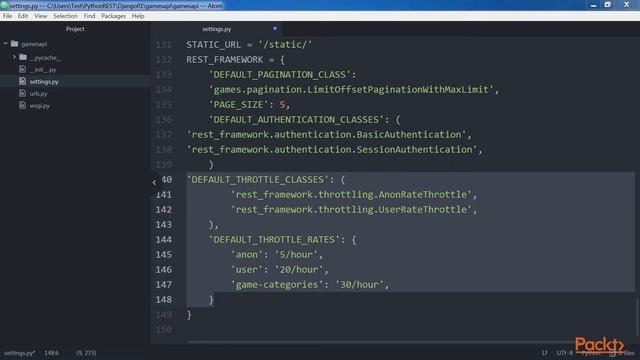Click the 'PAGE_SIZE' key
640x360 pixels.
(238, 104)
